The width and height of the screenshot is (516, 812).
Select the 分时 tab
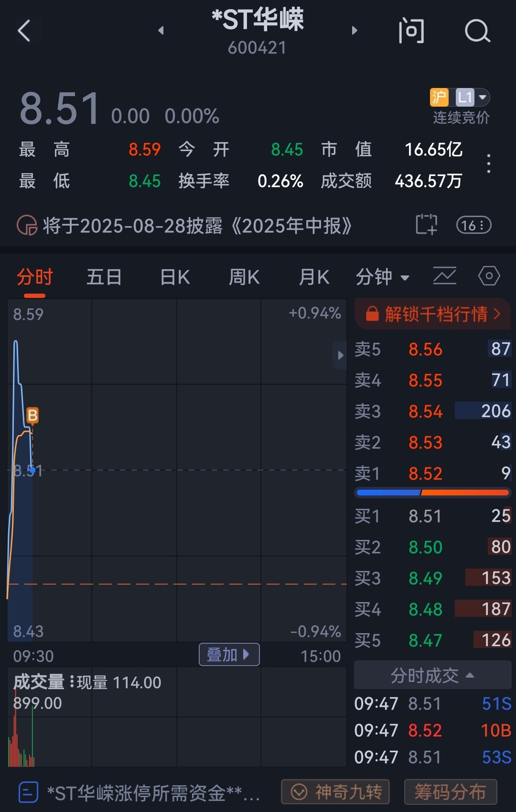(x=34, y=277)
